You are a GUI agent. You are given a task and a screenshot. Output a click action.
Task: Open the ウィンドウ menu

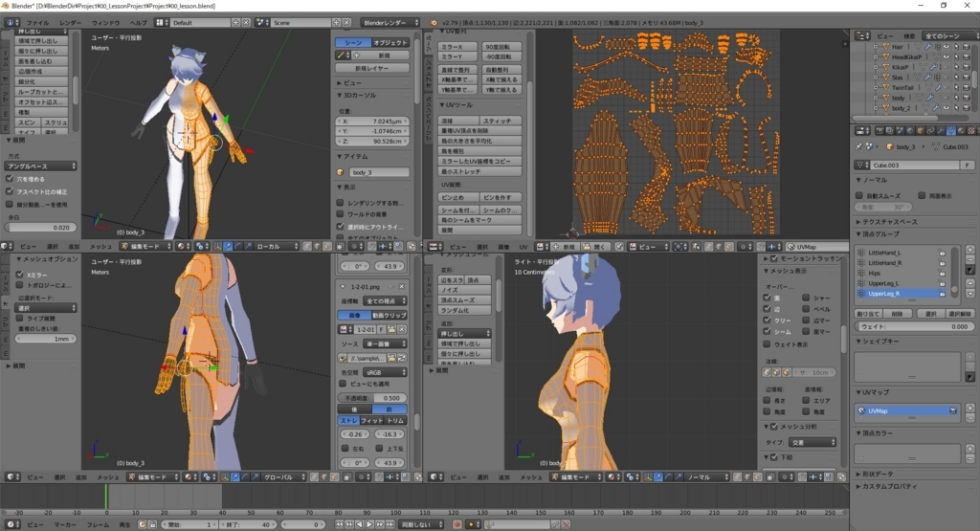coord(105,23)
